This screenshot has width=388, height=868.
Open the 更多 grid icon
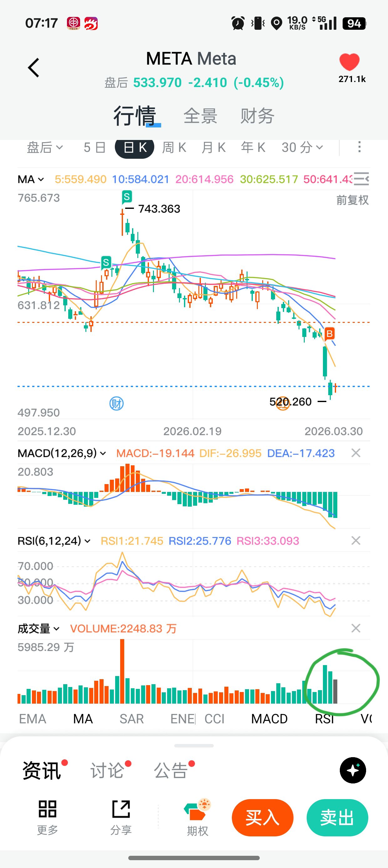coord(48,809)
